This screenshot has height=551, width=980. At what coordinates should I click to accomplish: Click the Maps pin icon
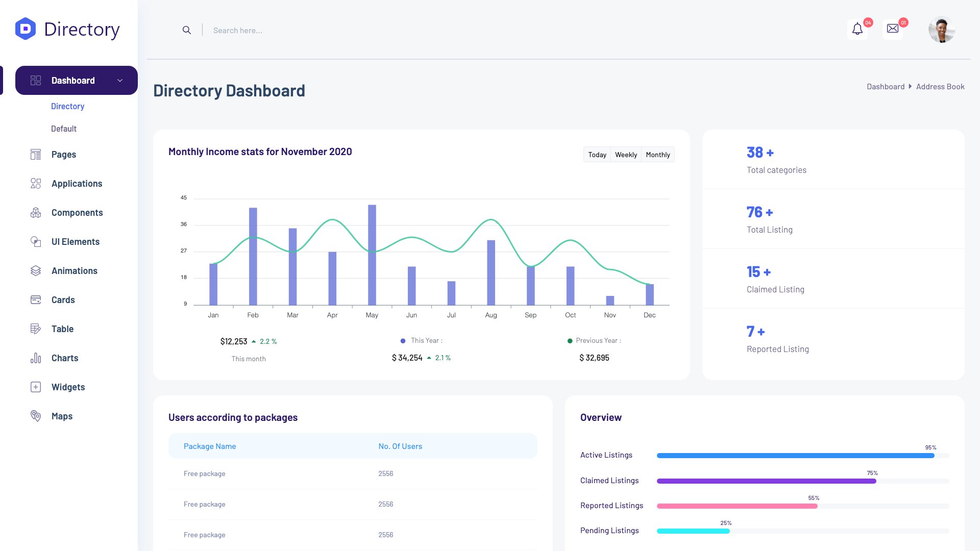coord(36,416)
